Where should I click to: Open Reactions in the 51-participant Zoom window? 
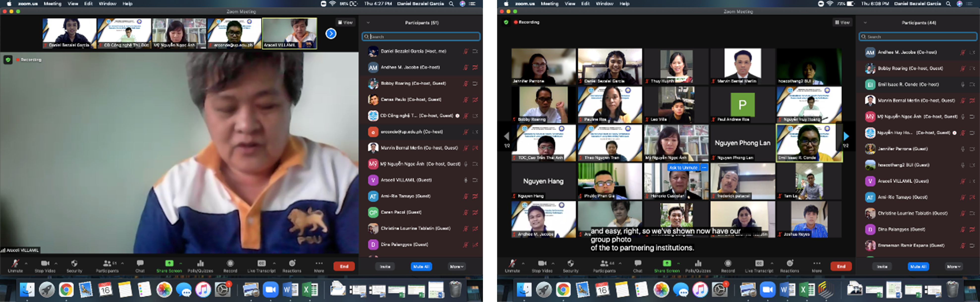click(x=292, y=266)
